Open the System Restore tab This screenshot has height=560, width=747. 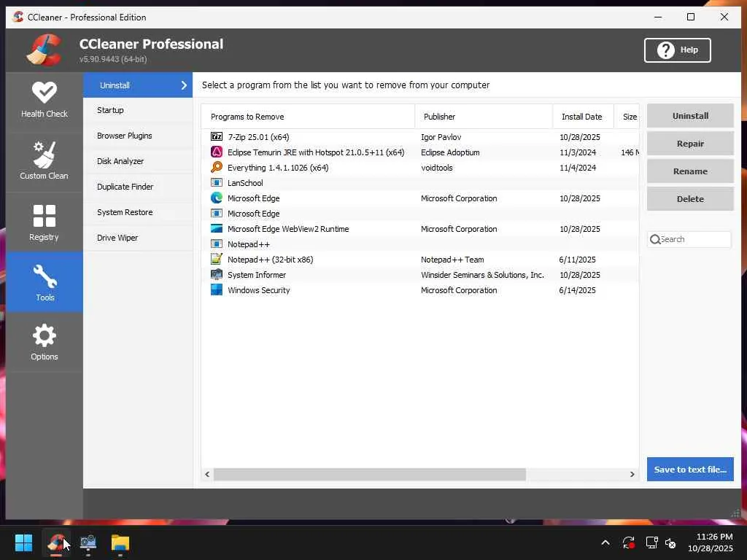[x=138, y=212]
